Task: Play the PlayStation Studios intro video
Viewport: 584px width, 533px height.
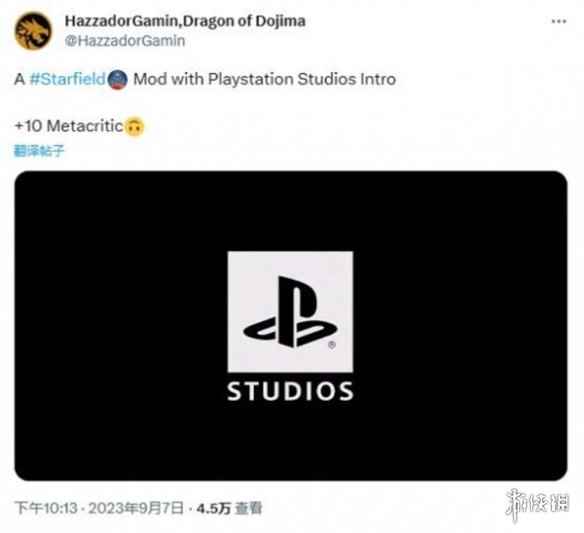Action: pos(291,326)
